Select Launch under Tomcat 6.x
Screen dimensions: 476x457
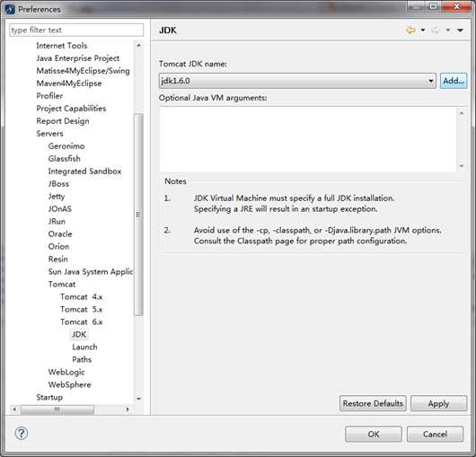click(84, 347)
